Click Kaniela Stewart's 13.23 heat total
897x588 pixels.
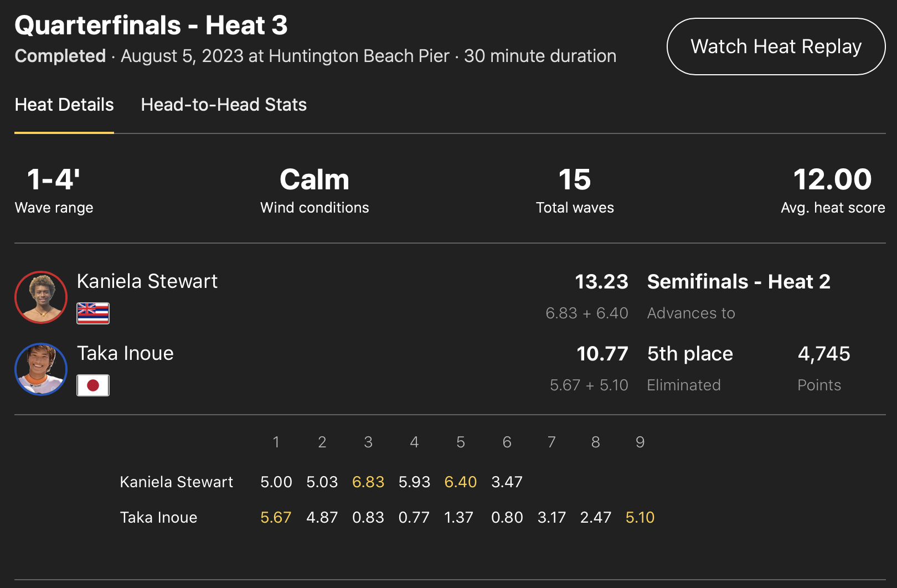click(x=601, y=282)
